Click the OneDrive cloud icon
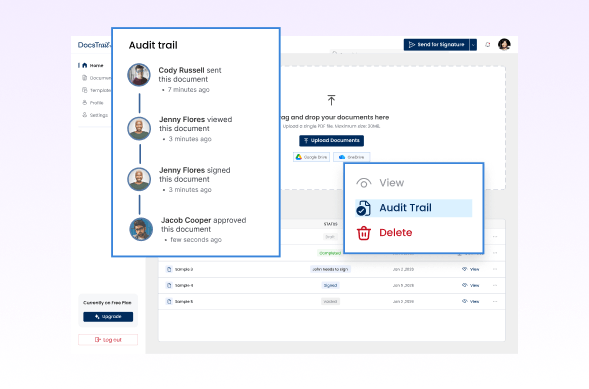Viewport: 589px width, 389px height. tap(342, 157)
